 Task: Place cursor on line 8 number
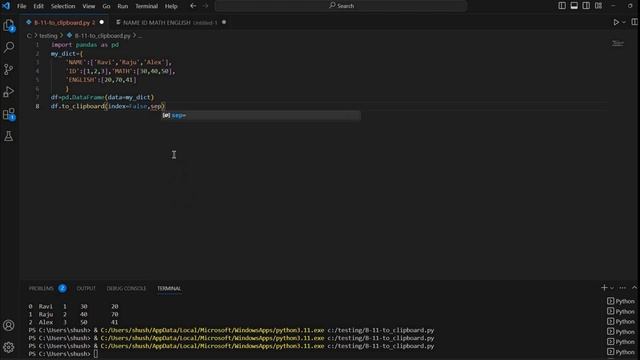pyautogui.click(x=38, y=106)
